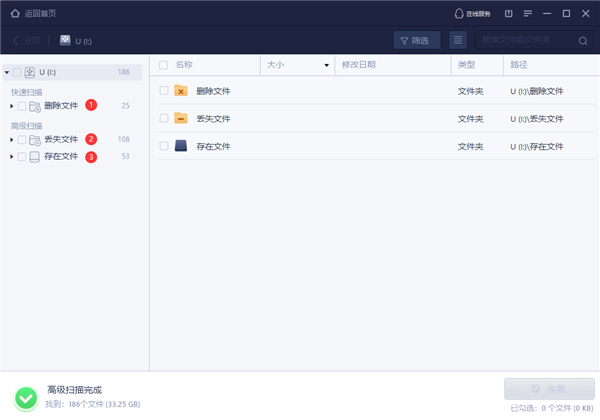Screen dimensions: 600x420
Task: Check 存在文件 row in file list
Action: coord(164,146)
